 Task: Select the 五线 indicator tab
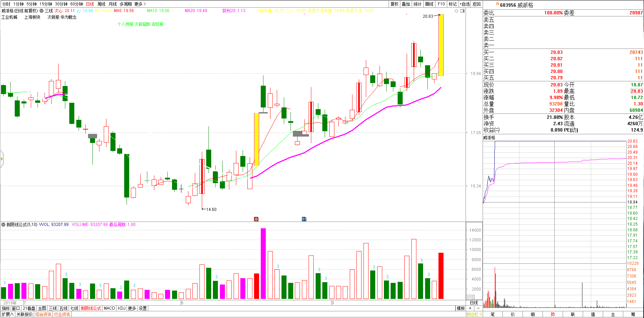tap(64, 308)
